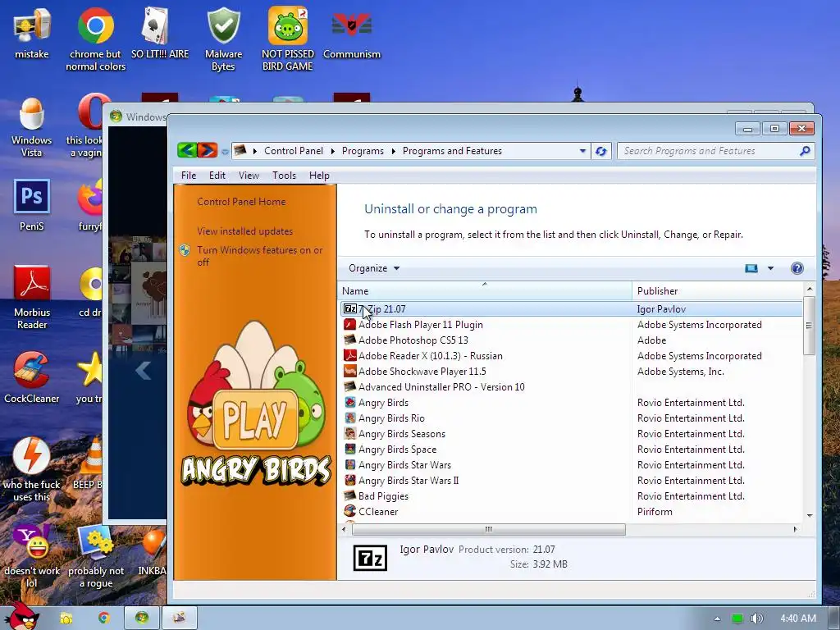Expand the arrow after Control Panel breadcrumb
The image size is (840, 630).
coord(333,151)
